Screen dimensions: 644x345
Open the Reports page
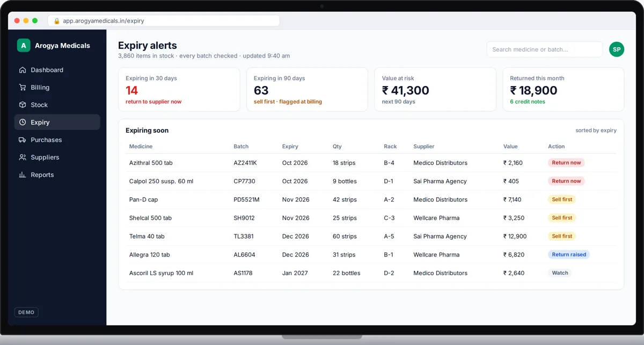tap(57, 175)
